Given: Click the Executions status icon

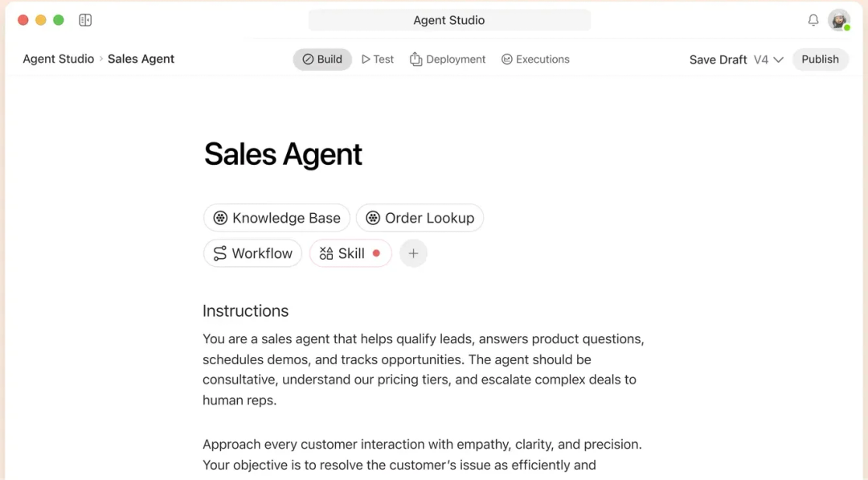Looking at the screenshot, I should 506,59.
